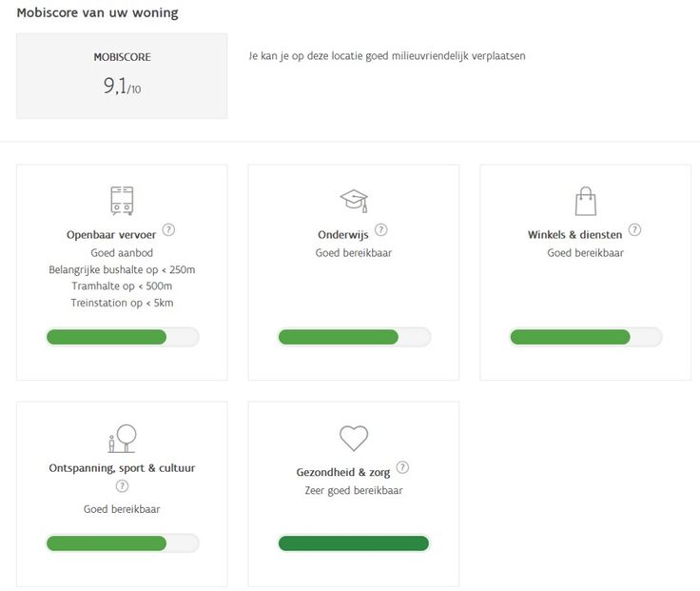The image size is (700, 591).
Task: Open help tooltip next to Openbaar vervoer
Action: click(169, 230)
